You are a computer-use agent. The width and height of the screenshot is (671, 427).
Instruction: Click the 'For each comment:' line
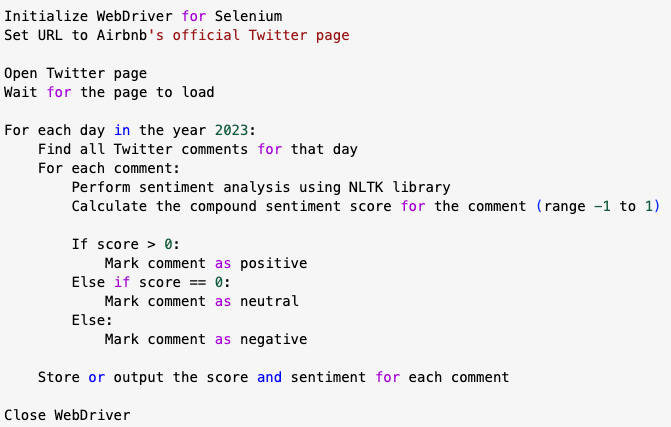click(109, 168)
